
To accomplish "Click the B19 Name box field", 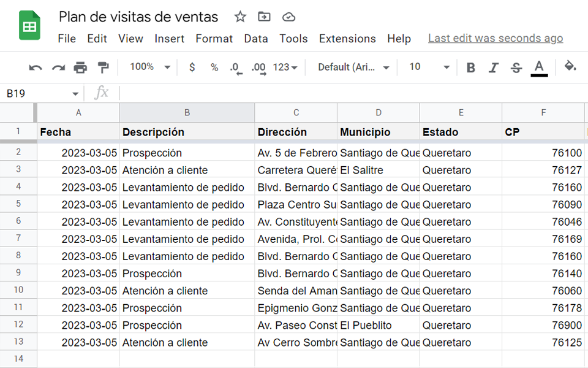I will [42, 93].
